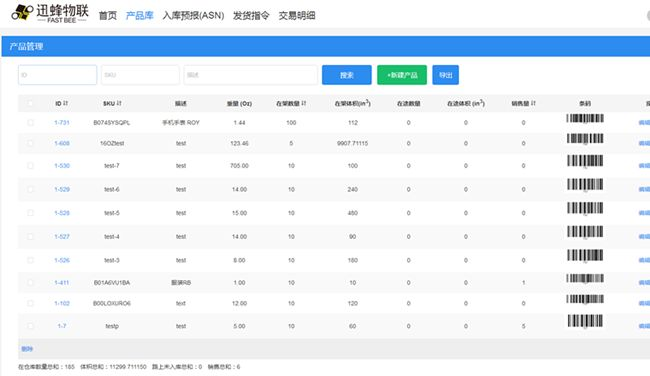Open the product ID link for test-6
This screenshot has width=650, height=376.
point(62,189)
